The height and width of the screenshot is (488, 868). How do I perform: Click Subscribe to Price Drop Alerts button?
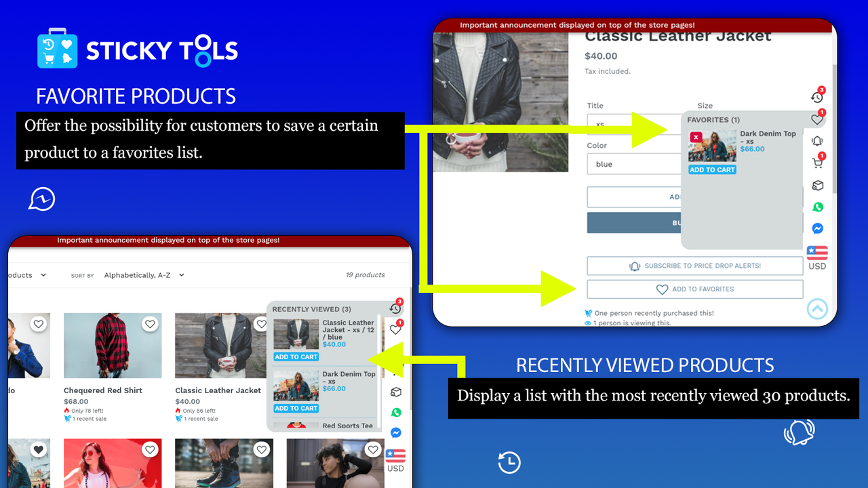coord(695,266)
